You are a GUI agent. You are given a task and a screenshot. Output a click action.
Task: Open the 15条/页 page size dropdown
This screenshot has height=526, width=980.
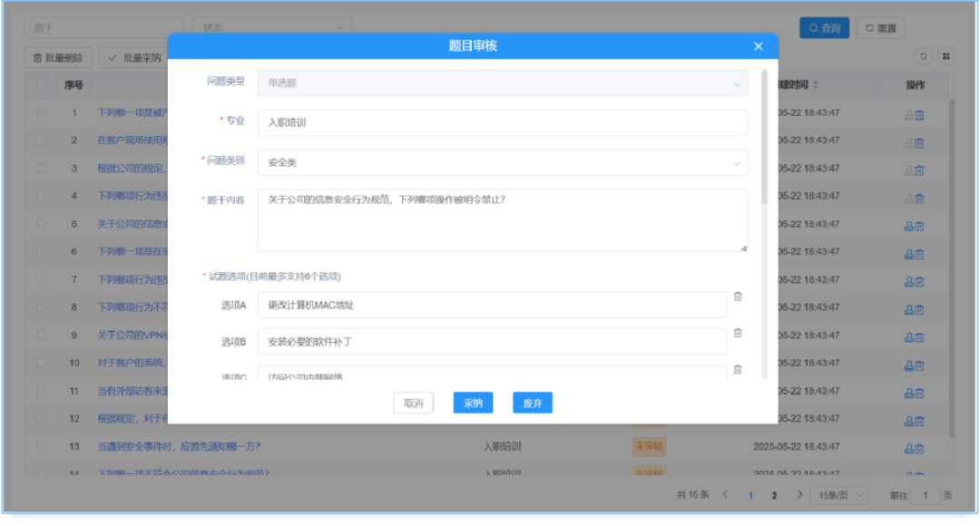[x=837, y=495]
